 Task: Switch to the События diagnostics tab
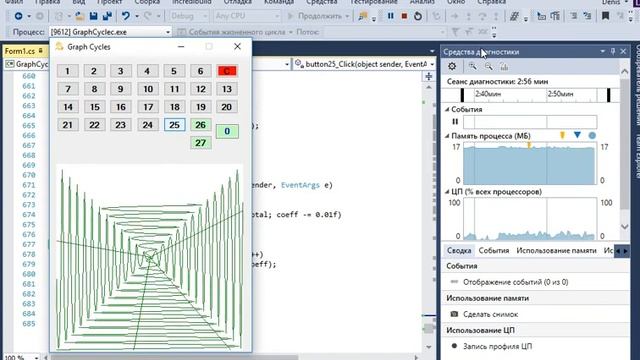[494, 251]
